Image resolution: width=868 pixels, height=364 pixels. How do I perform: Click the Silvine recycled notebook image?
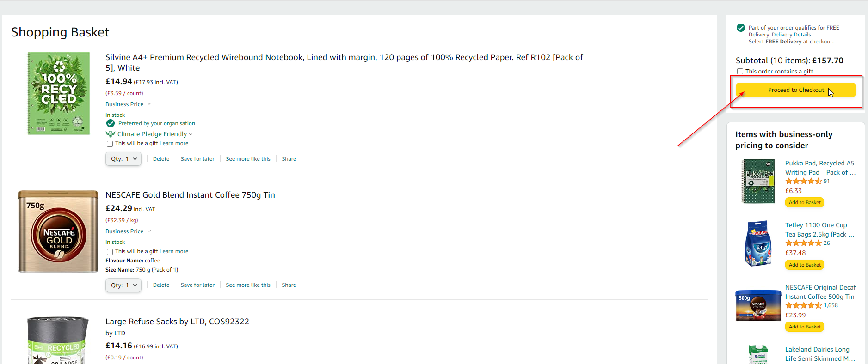coord(58,93)
